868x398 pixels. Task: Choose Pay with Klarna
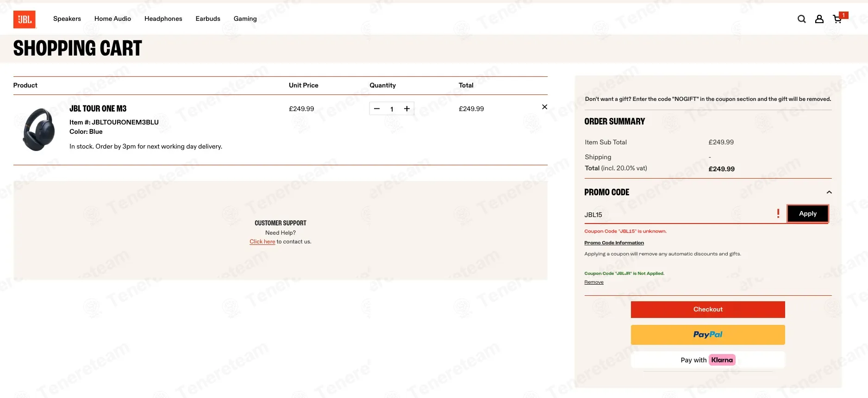point(708,360)
